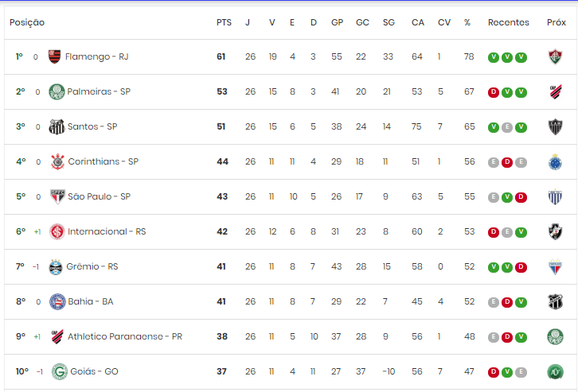Click Internacional's next opponent crest in Próx column
This screenshot has height=392, width=578.
555,231
